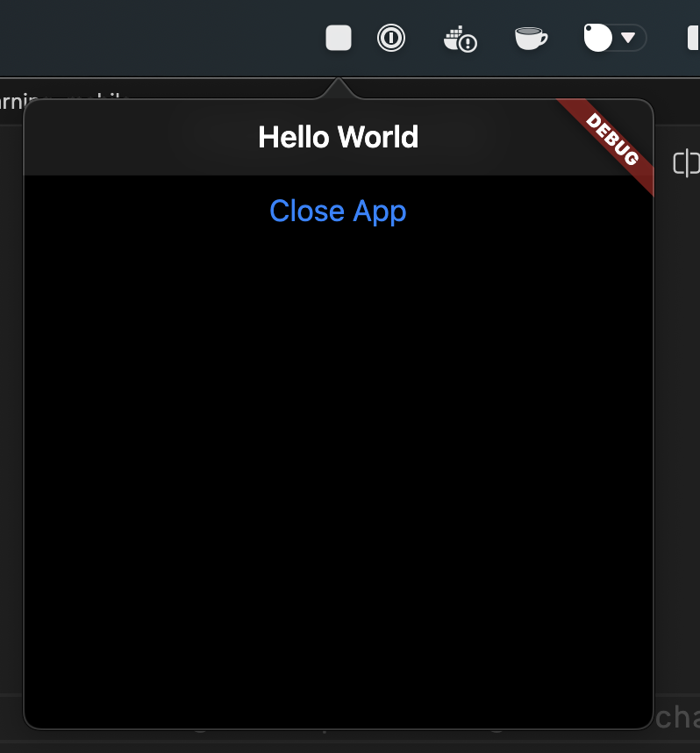This screenshot has width=700, height=753.
Task: Click the partially visible white menu bar icon
Action: coord(694,38)
